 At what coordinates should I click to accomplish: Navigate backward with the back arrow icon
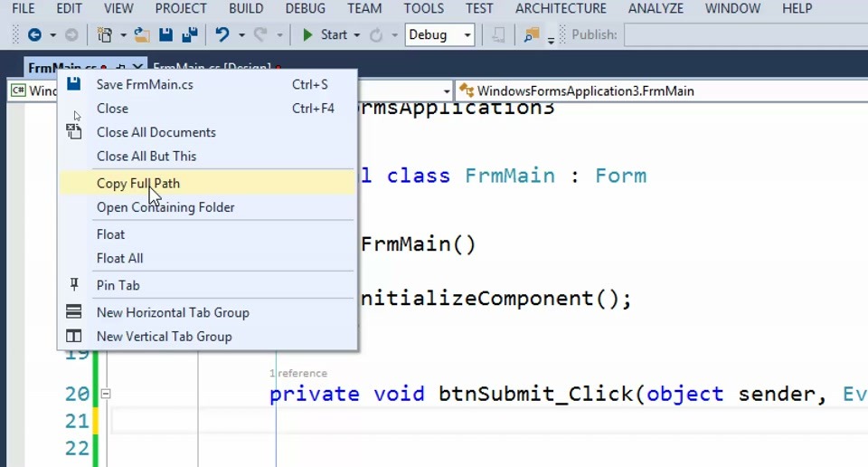coord(34,35)
